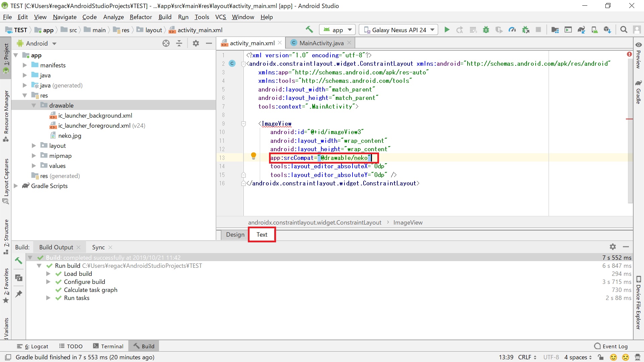This screenshot has height=362, width=644.
Task: Click the Debug app bug icon
Action: pos(486,30)
